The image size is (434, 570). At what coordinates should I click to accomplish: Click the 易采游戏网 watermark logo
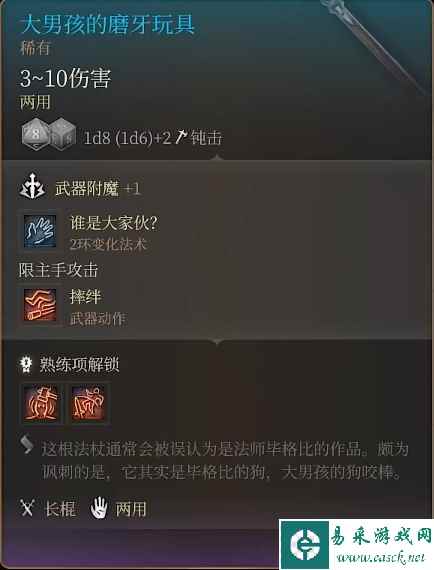pyautogui.click(x=356, y=544)
